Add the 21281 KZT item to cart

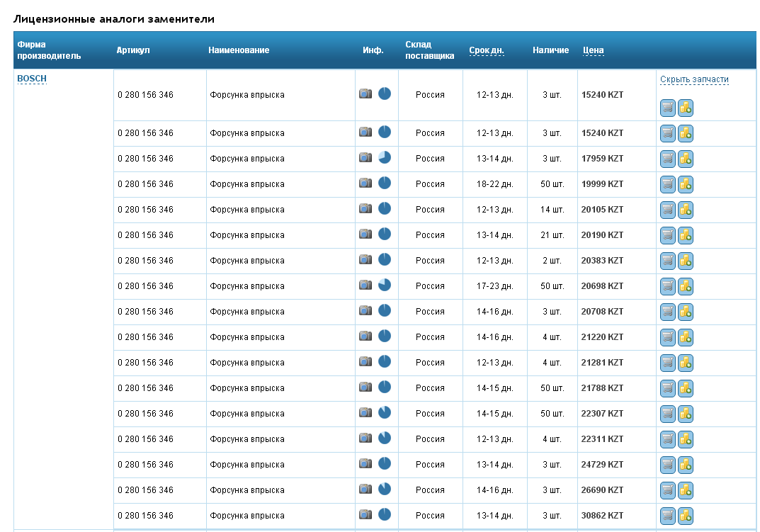[x=667, y=363]
